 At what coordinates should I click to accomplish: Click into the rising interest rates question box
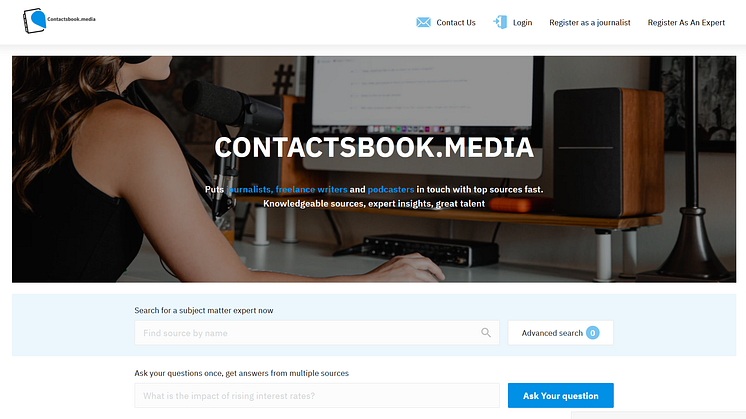(316, 396)
